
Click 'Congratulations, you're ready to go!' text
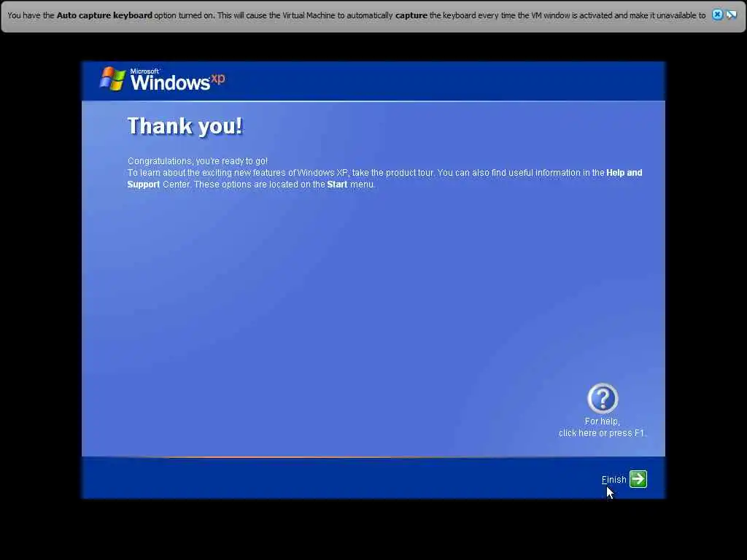point(198,161)
